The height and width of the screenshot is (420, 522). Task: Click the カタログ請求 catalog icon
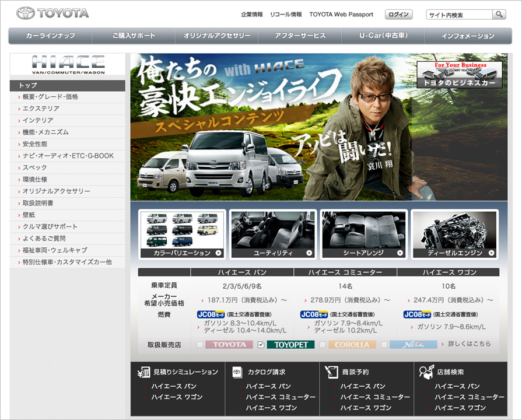coord(237,372)
